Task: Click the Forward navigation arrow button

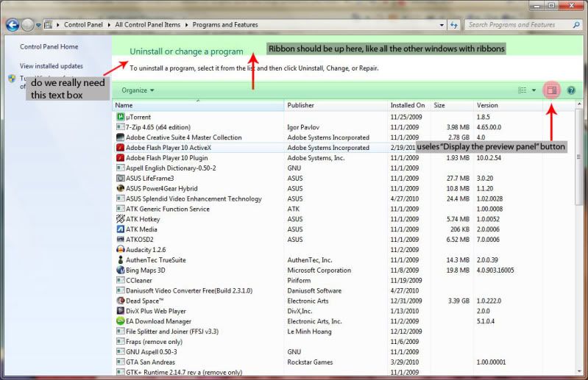Action: point(27,25)
